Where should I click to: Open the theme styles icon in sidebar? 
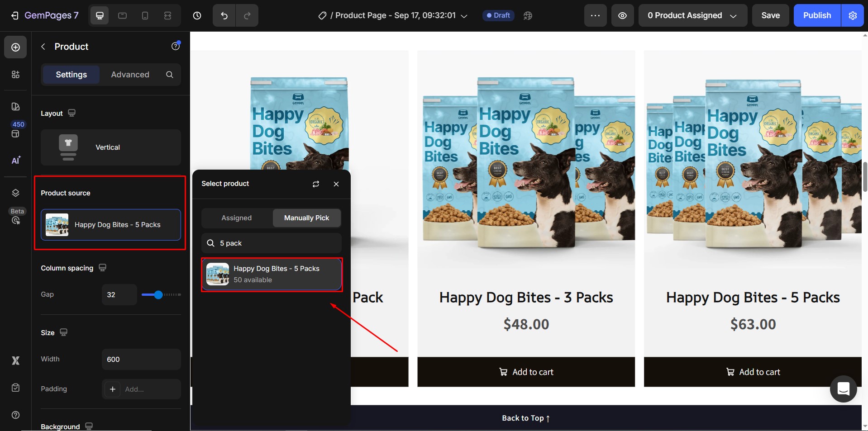point(15,107)
